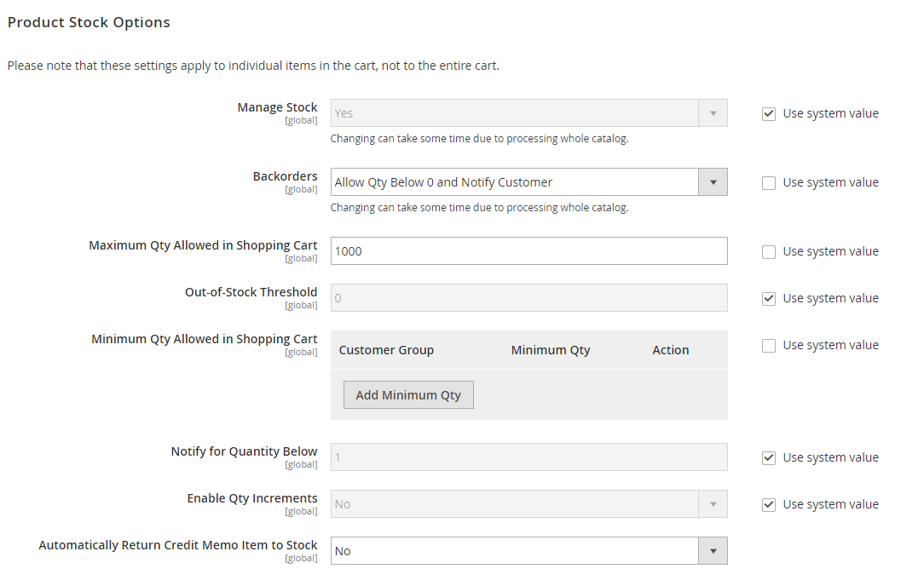924x586 pixels.
Task: Check Use system value for Maximum Qty Allowed
Action: point(769,250)
